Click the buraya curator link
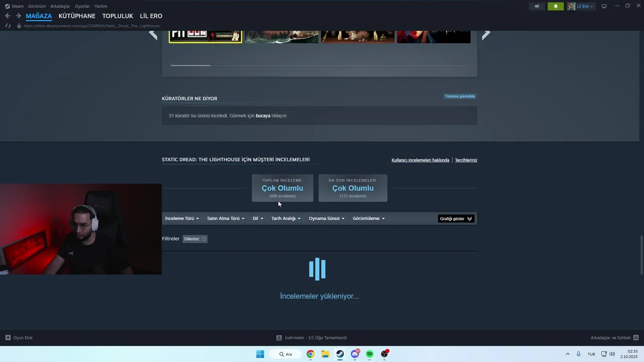Screen dimensions: 644x362 coord(263,116)
